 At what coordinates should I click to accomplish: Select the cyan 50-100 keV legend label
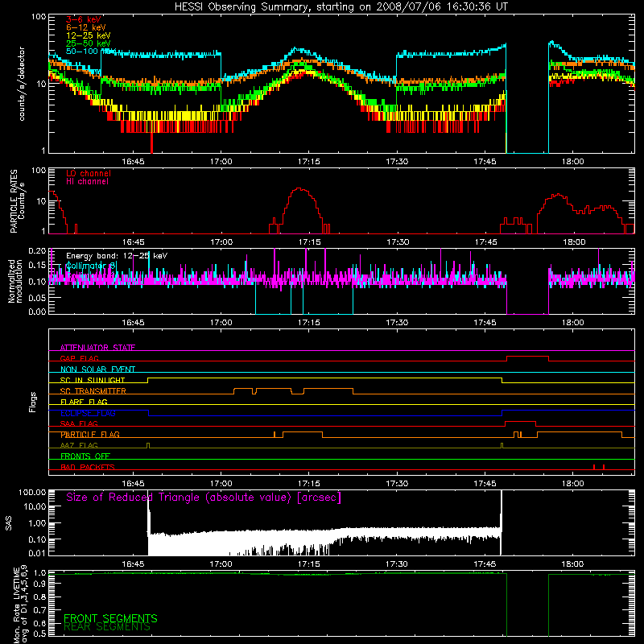point(90,52)
